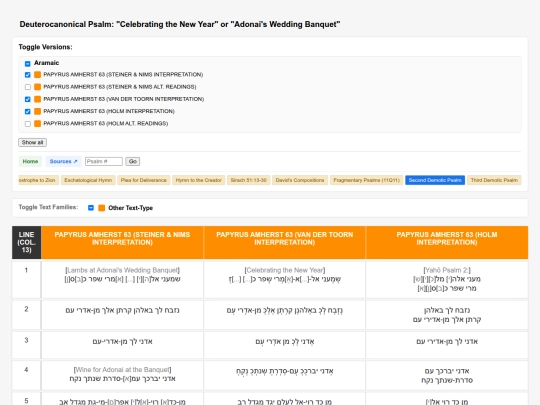
Task: Click the Show all button
Action: point(32,142)
